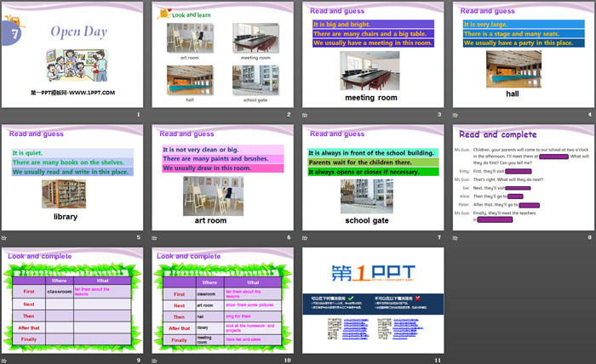596x364 pixels.
Task: Select slide 11 with 第1PPT logo
Action: 373,300
